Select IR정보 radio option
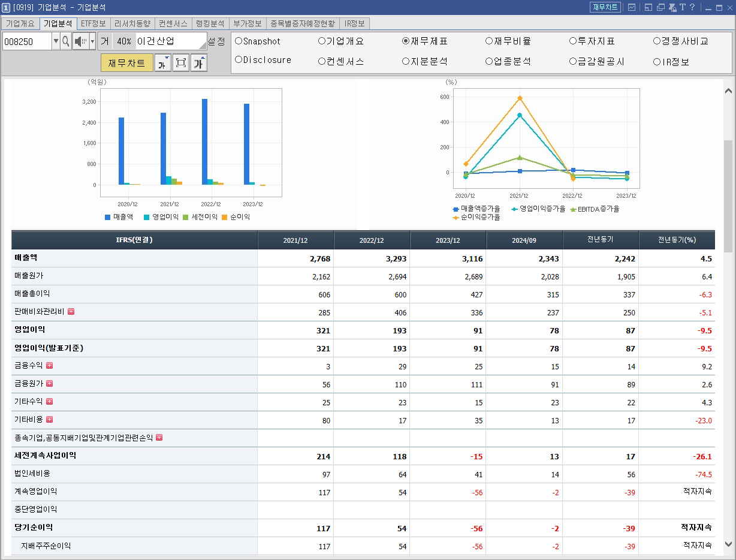Viewport: 736px width, 560px height. 671,62
